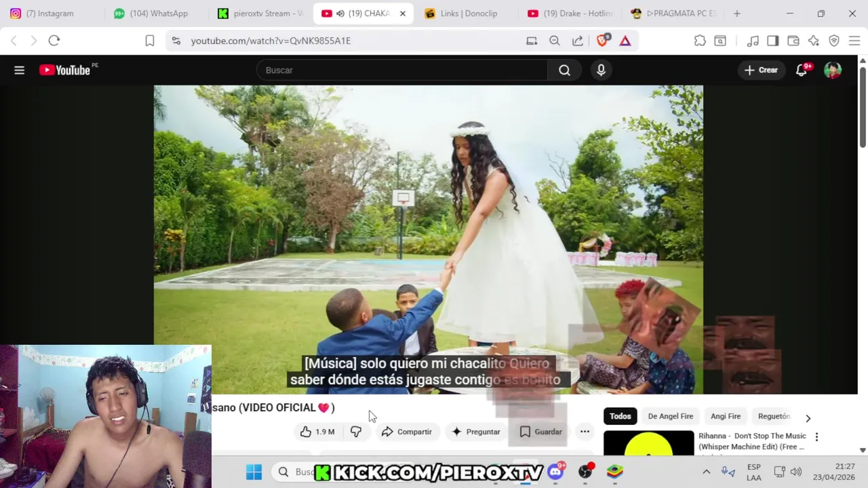Screen dimensions: 868x488
Task: Open more actions three-dot menu below video
Action: point(585,432)
